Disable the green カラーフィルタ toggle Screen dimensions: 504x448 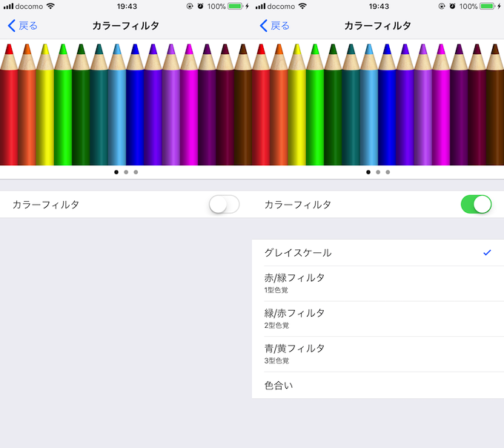pyautogui.click(x=476, y=205)
